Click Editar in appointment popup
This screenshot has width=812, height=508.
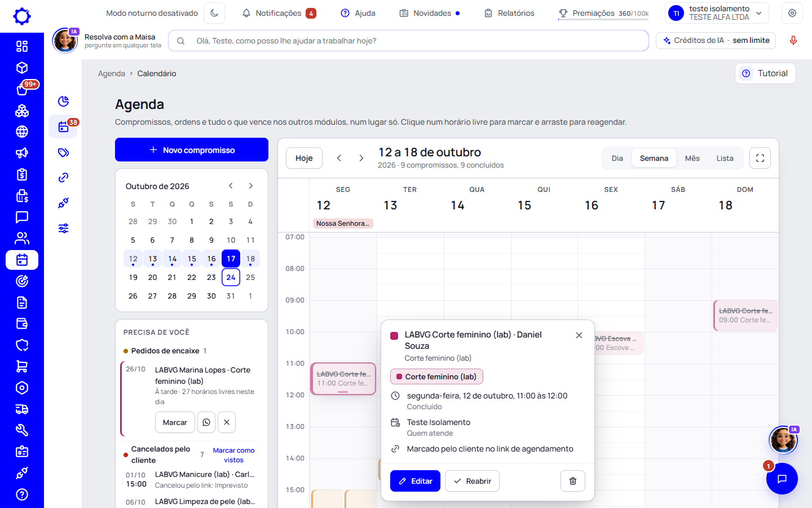[415, 481]
